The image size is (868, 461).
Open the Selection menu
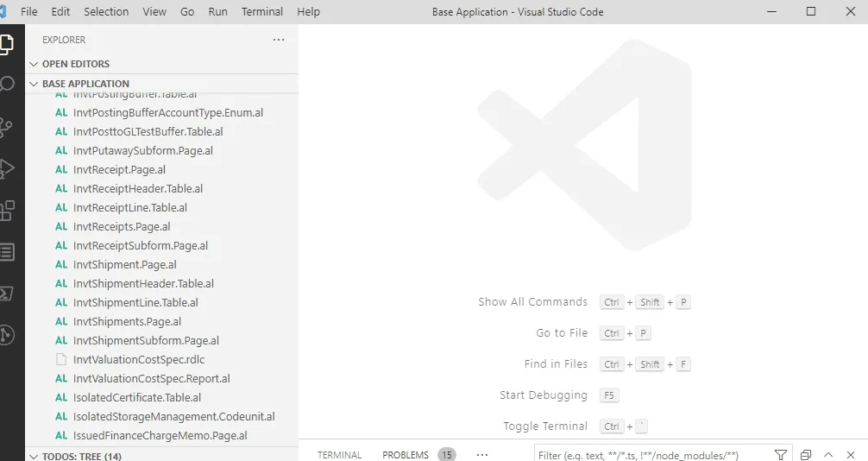pyautogui.click(x=106, y=11)
